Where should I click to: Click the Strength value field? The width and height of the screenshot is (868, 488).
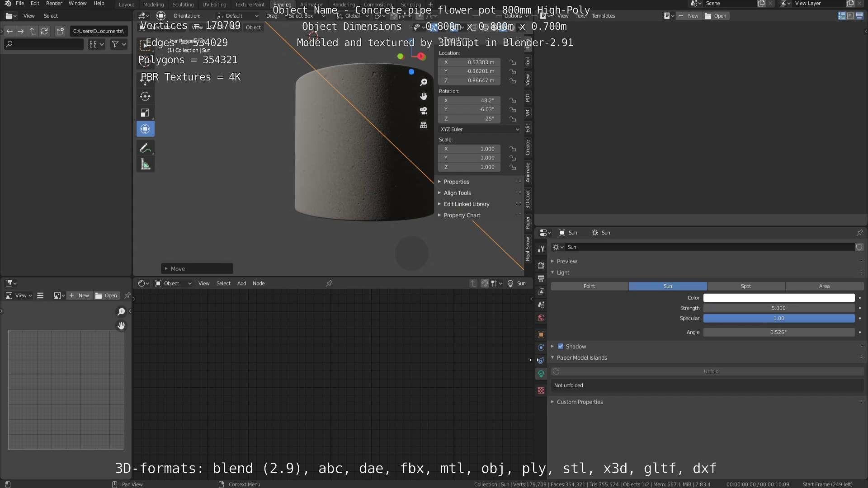tap(778, 308)
